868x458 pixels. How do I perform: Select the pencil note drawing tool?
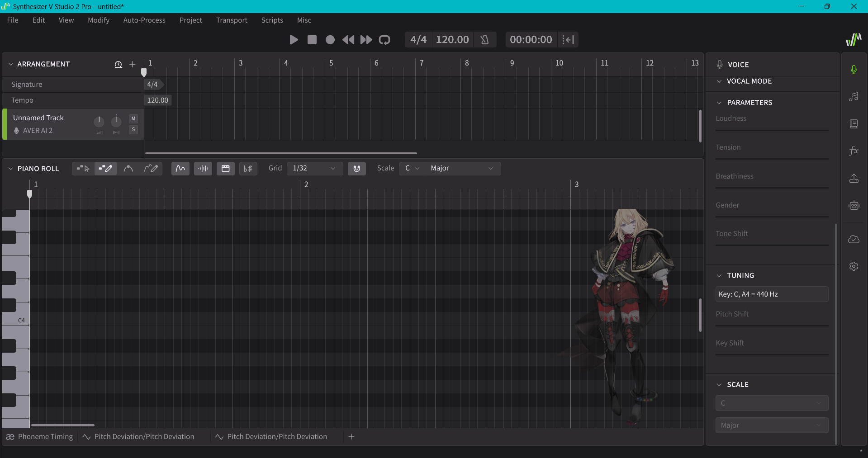(x=105, y=169)
